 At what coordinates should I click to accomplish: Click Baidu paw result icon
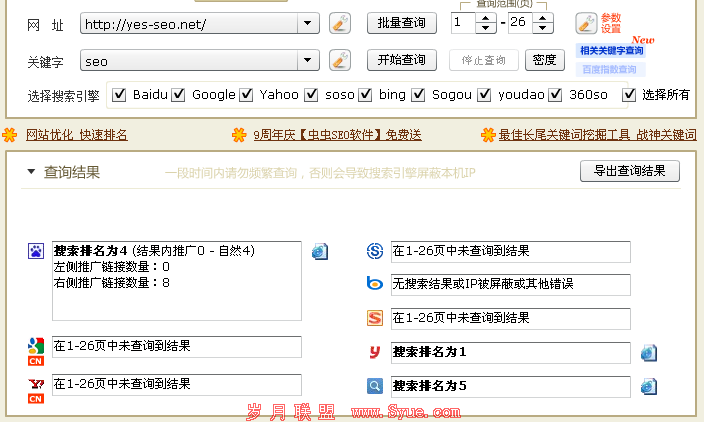coord(36,251)
